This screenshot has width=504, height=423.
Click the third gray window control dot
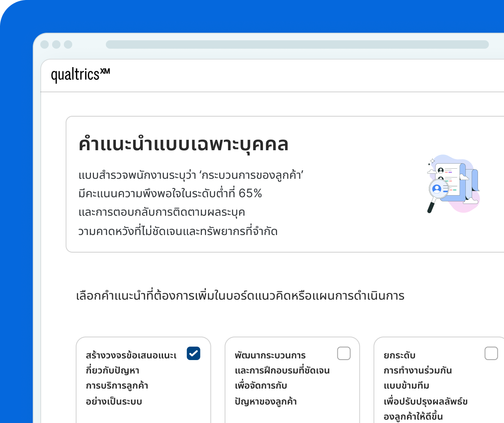coord(68,44)
